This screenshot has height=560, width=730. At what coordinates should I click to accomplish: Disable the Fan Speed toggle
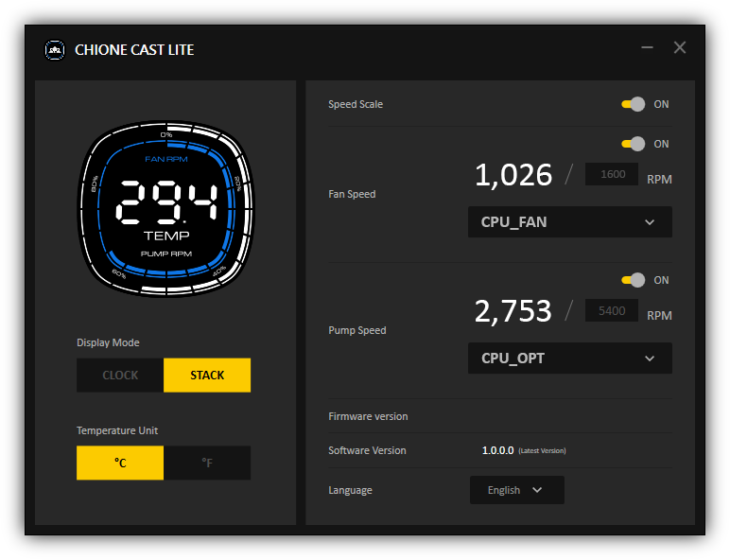(x=633, y=144)
